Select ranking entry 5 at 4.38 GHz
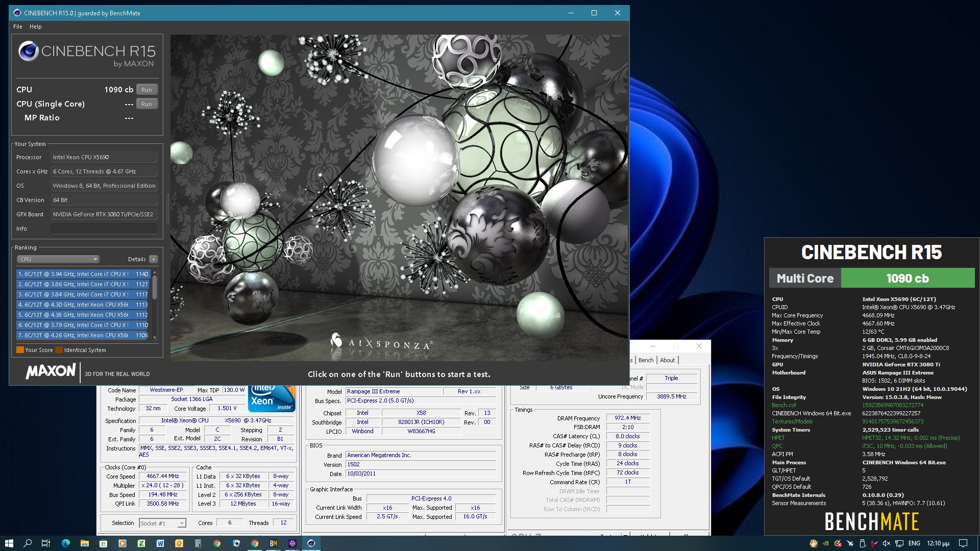This screenshot has height=551, width=980. click(x=83, y=315)
